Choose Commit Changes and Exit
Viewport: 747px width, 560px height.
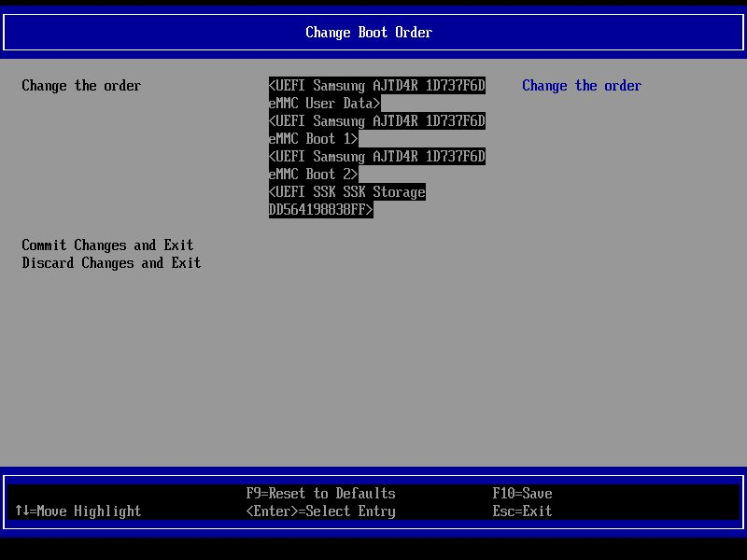pos(107,245)
